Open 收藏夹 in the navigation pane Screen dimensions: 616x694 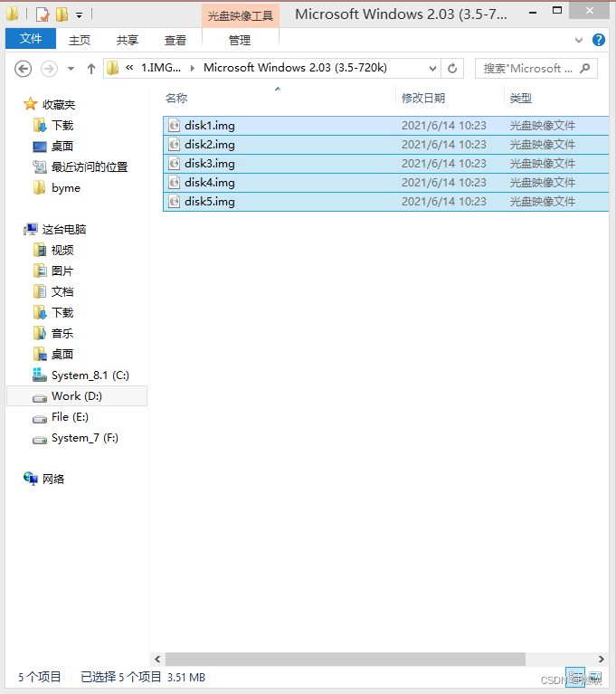[59, 105]
